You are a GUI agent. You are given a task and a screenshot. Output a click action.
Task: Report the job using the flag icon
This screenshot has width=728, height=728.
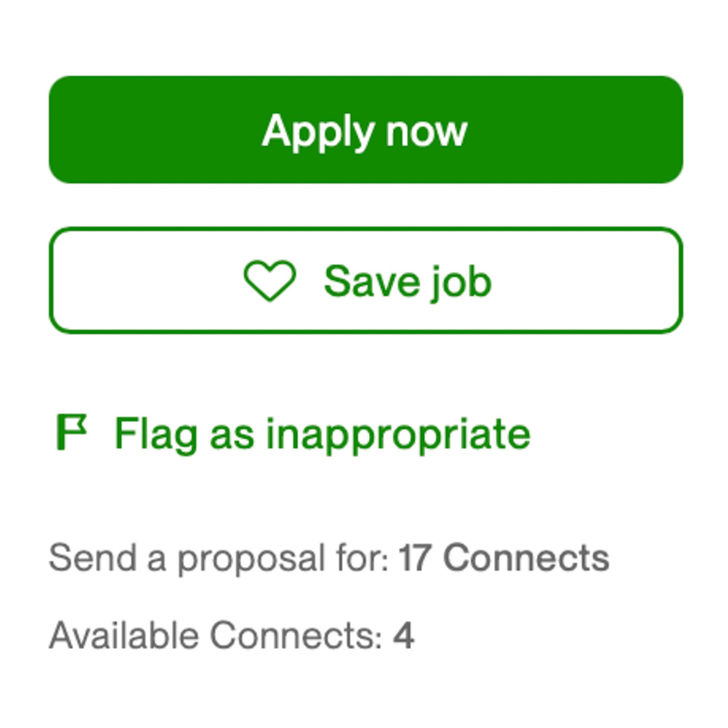[71, 432]
